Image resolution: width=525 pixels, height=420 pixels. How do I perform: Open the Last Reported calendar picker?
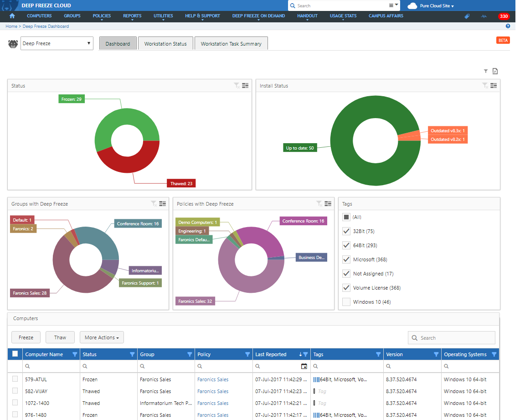click(304, 366)
